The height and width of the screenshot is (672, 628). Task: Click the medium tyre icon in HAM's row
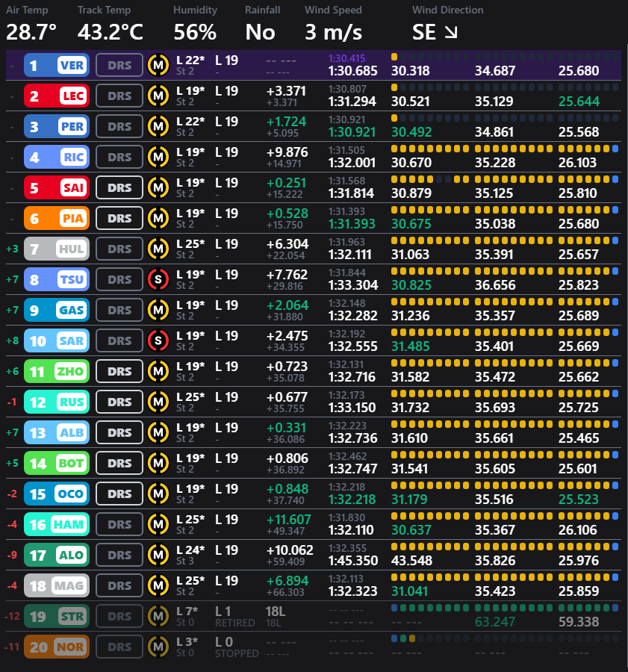(158, 524)
